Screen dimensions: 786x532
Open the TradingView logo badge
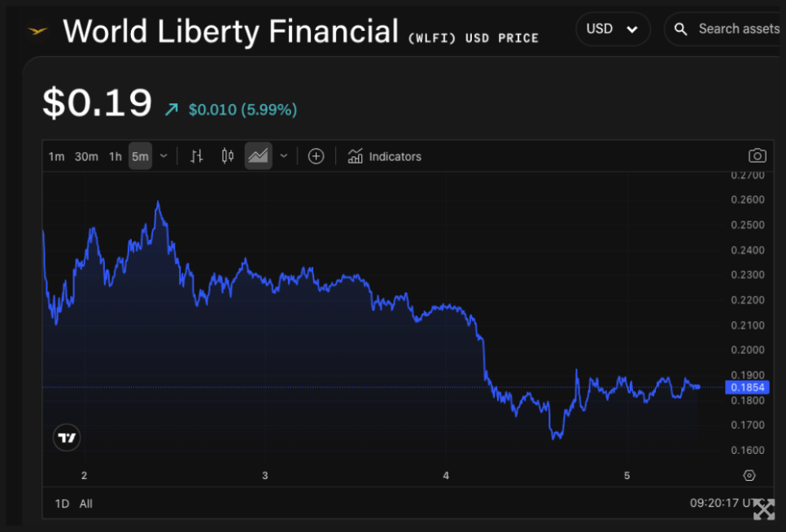pos(67,438)
